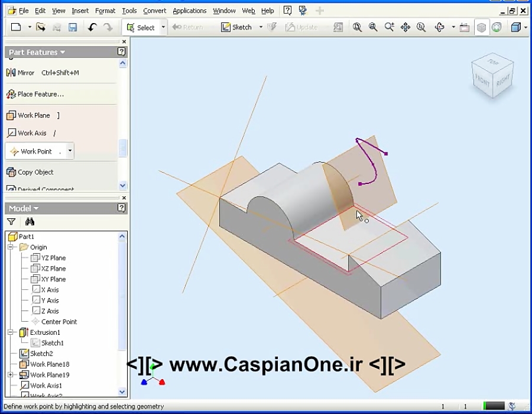
Task: Click the Look At icon
Action: click(x=465, y=27)
